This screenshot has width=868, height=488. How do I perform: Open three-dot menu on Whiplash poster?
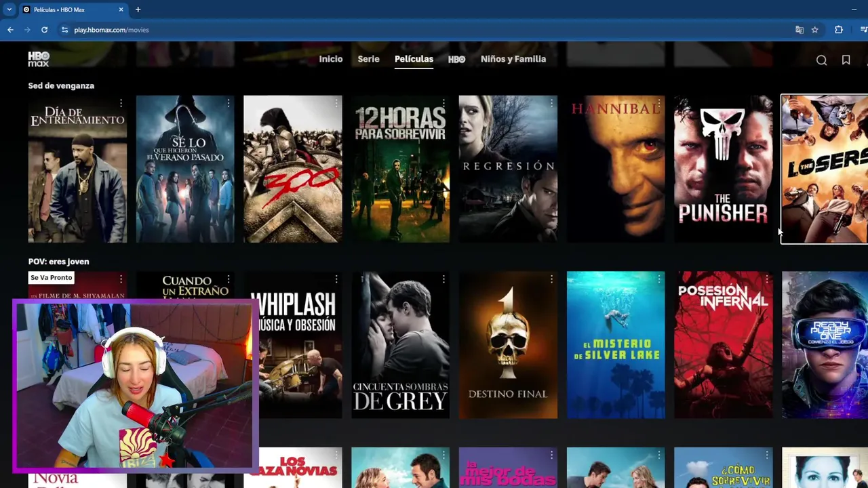[x=336, y=279]
